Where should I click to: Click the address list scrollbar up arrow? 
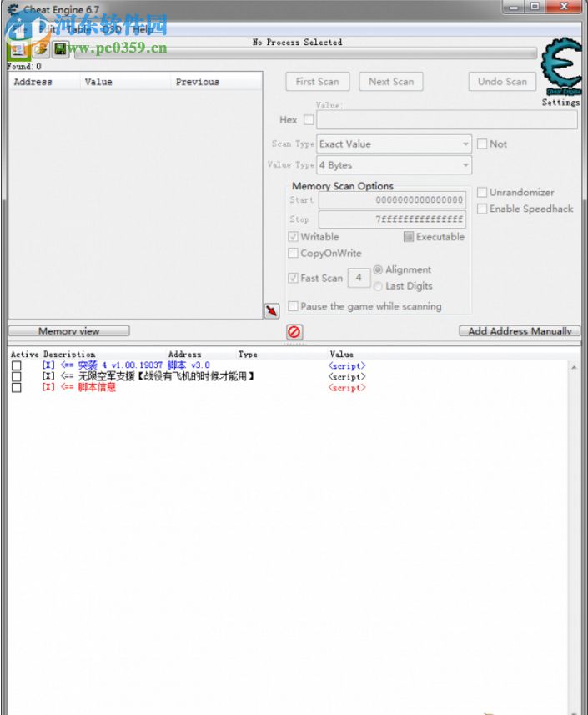point(574,367)
